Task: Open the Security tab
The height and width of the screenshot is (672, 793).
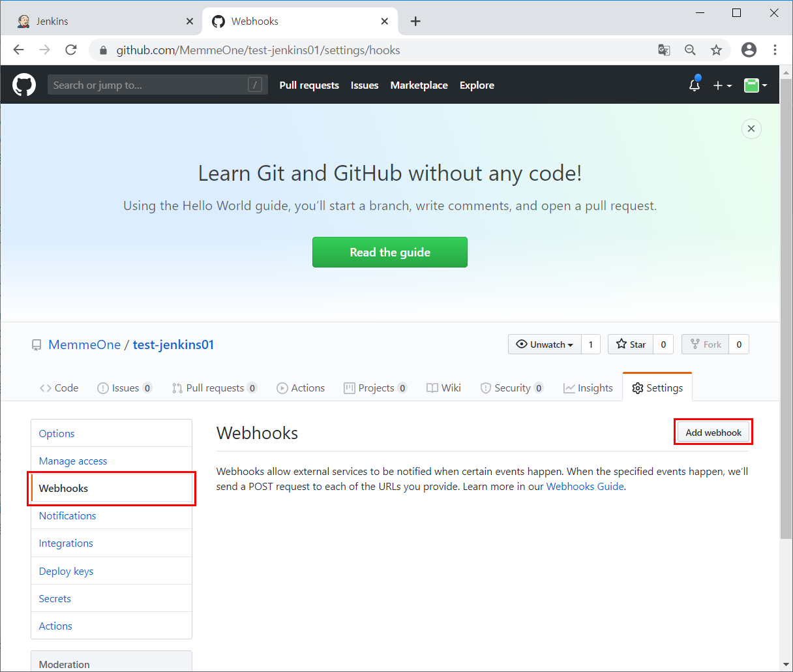Action: point(512,388)
